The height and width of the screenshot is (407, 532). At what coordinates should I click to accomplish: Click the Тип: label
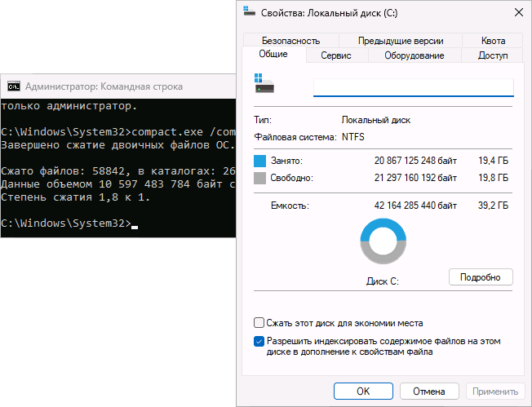263,120
